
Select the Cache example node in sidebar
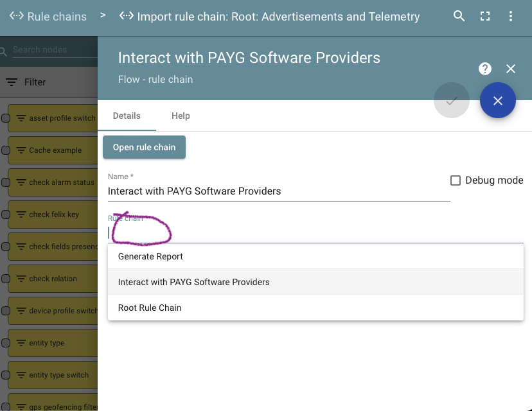point(55,150)
